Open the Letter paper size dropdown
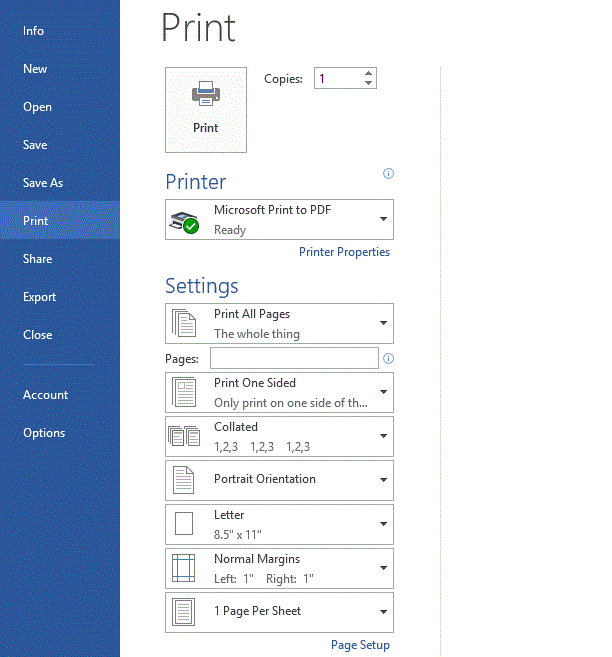This screenshot has width=612, height=657. click(279, 525)
